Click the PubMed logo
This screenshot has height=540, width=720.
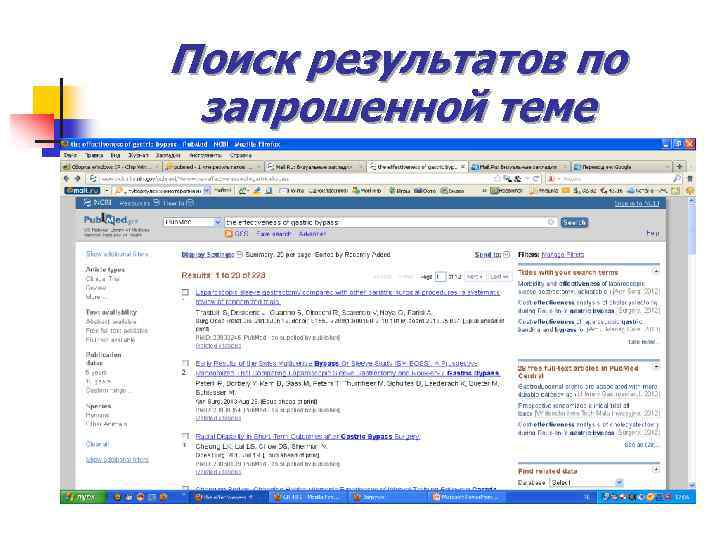pos(111,220)
